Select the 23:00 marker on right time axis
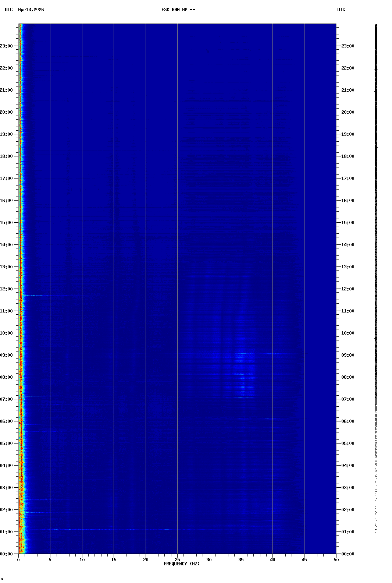Image resolution: width=392 pixels, height=583 pixels. (348, 46)
